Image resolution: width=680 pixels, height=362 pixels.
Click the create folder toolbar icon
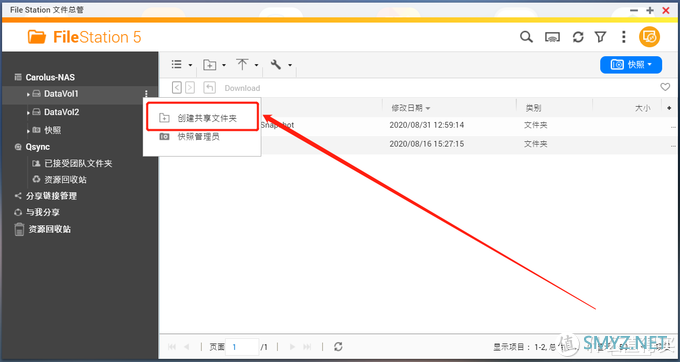click(x=210, y=65)
